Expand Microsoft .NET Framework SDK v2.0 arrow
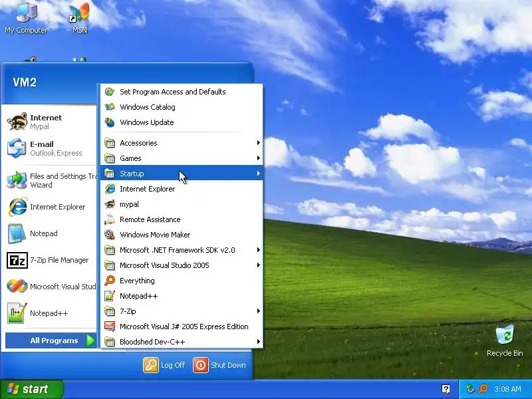 (x=259, y=250)
